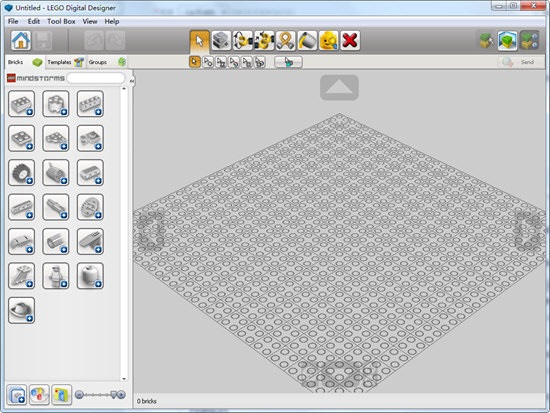Focus the brick search field
The image size is (550, 413).
click(96, 78)
